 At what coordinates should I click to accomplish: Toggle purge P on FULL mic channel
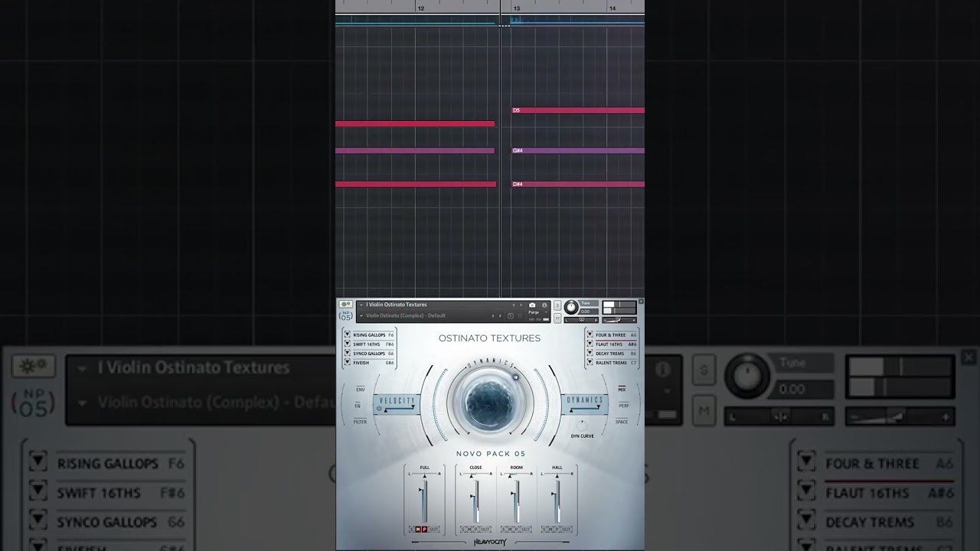point(425,530)
